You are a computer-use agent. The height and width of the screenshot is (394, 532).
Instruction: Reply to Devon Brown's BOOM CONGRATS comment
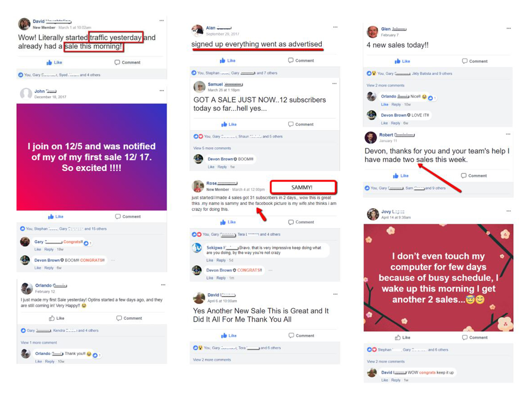pyautogui.click(x=49, y=268)
